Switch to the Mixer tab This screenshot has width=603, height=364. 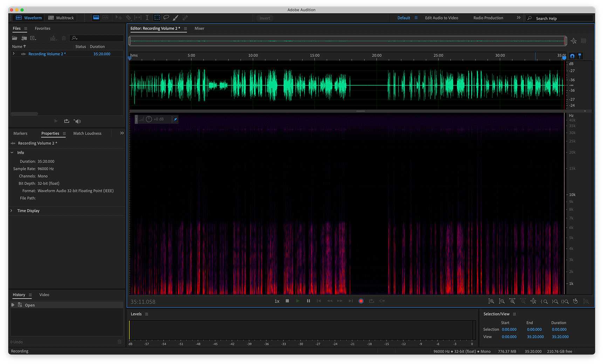[199, 28]
